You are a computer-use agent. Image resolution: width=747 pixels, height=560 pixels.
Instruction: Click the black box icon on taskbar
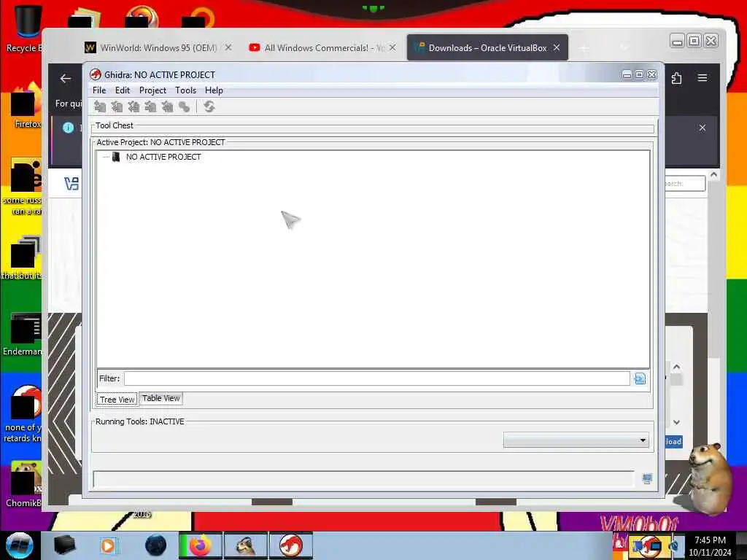(64, 545)
